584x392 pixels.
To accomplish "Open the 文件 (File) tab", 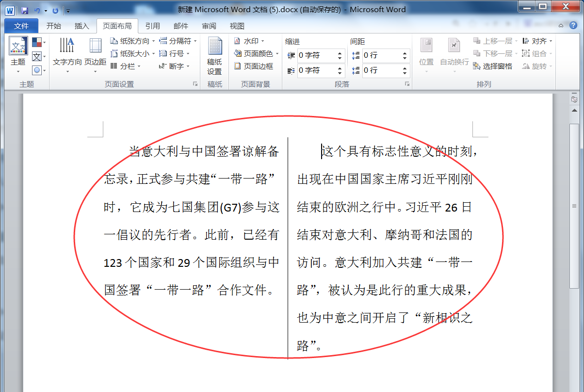I will (21, 26).
